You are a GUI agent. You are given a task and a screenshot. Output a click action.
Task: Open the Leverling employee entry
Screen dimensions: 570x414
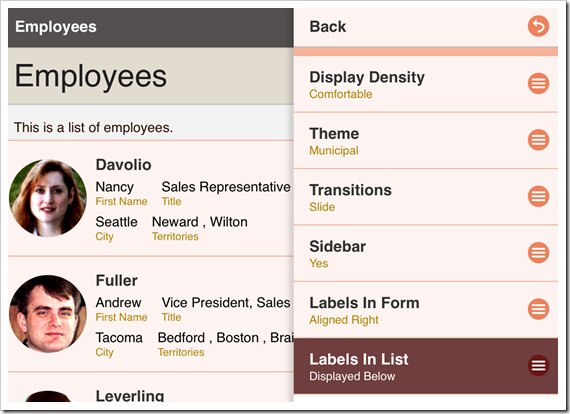(151, 387)
